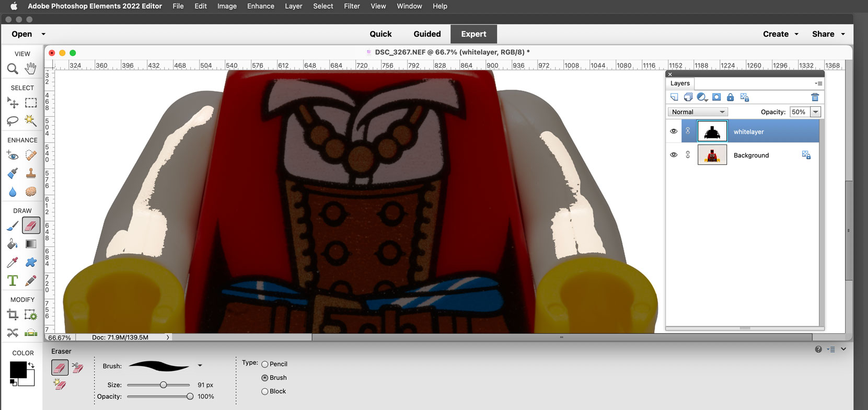The image size is (868, 410).
Task: Select the Custom Shape tool
Action: 31,262
